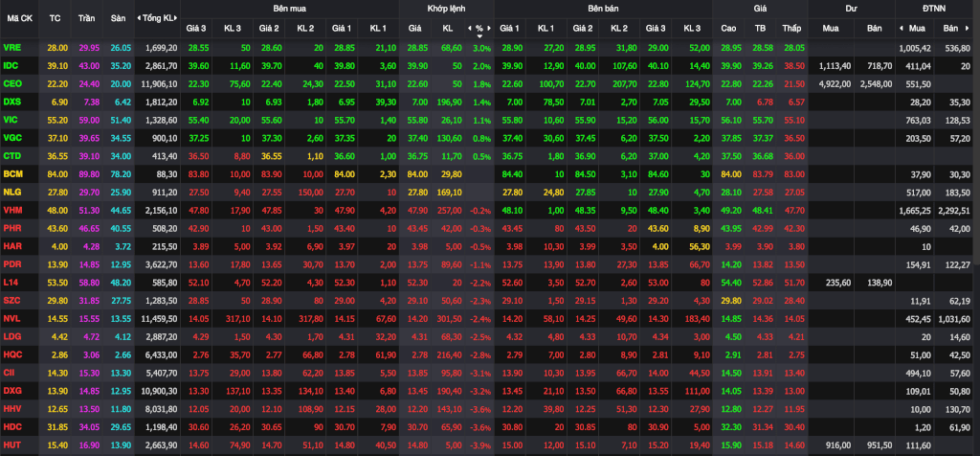Click CEO's total volume 11,906,10
980x456 pixels.
(x=160, y=83)
